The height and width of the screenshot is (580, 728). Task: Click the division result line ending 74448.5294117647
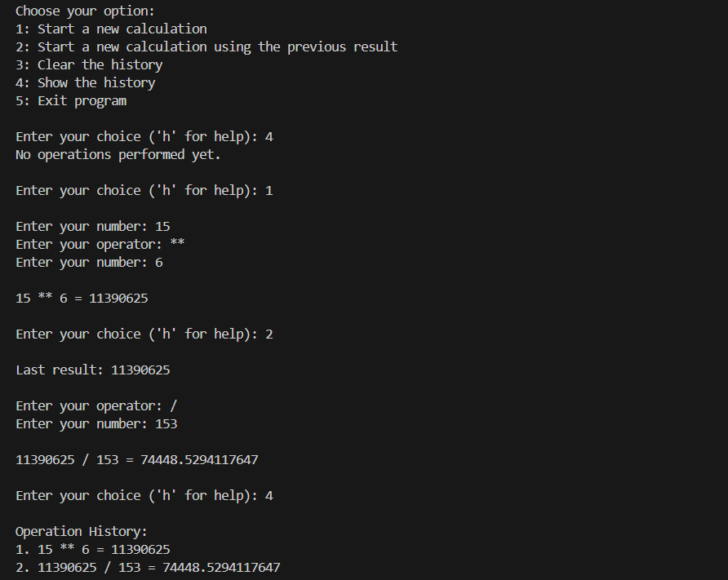click(137, 460)
